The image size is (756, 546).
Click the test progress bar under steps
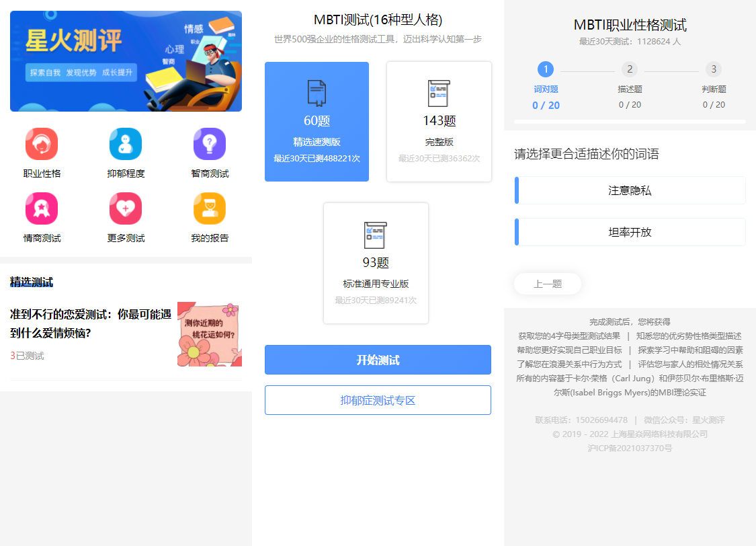point(630,122)
